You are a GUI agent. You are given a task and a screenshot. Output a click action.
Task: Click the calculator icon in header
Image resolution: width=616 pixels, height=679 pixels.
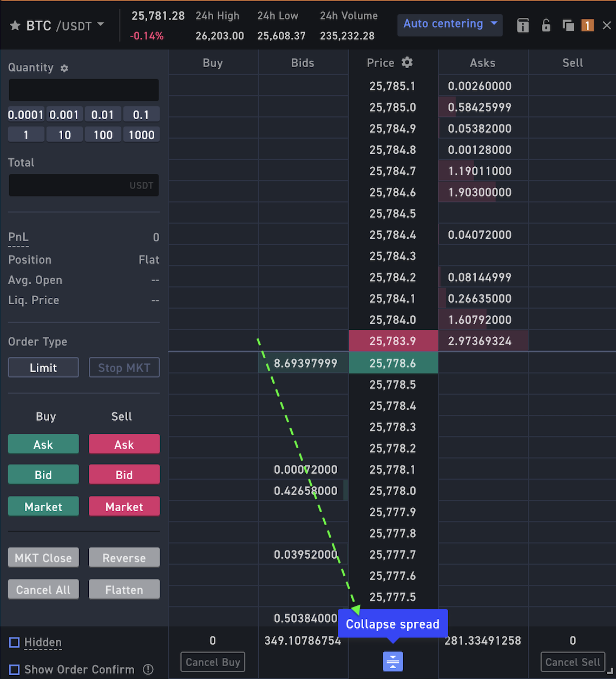coord(523,25)
